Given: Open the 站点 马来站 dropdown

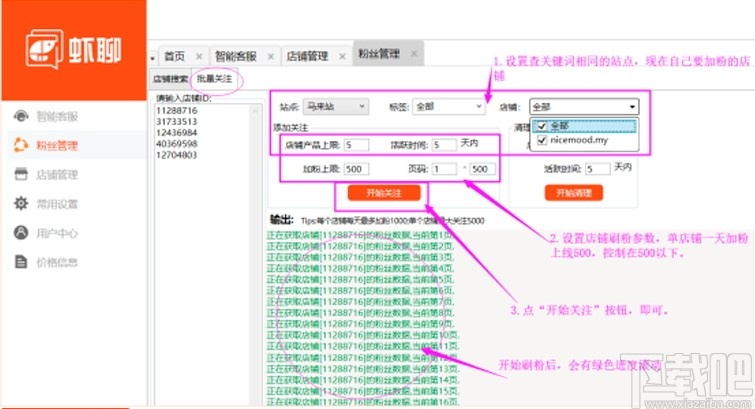Looking at the screenshot, I should tap(336, 106).
